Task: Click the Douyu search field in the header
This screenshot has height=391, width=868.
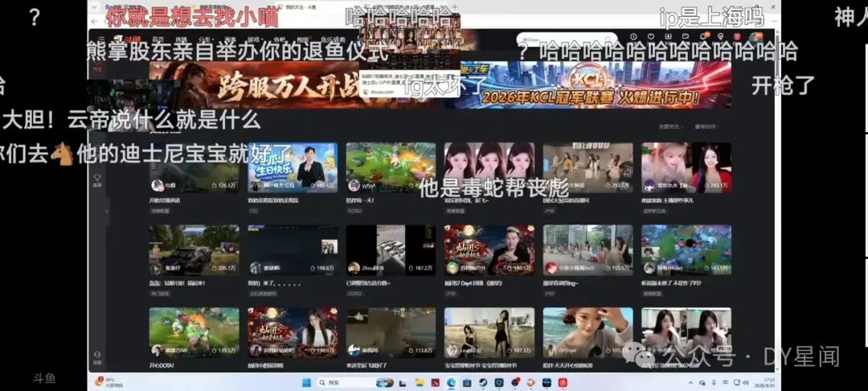Action: 566,39
